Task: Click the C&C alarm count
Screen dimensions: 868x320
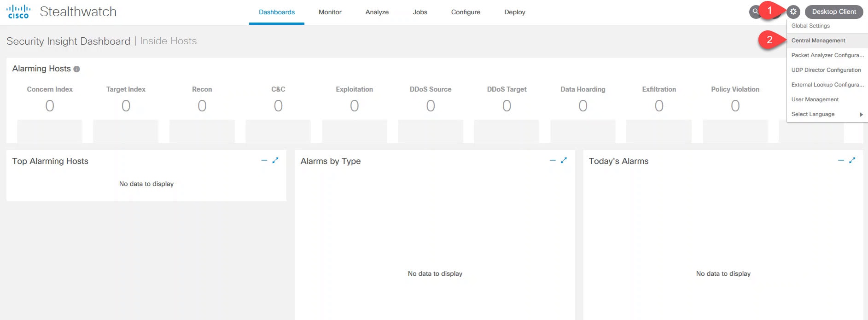Action: 278,106
